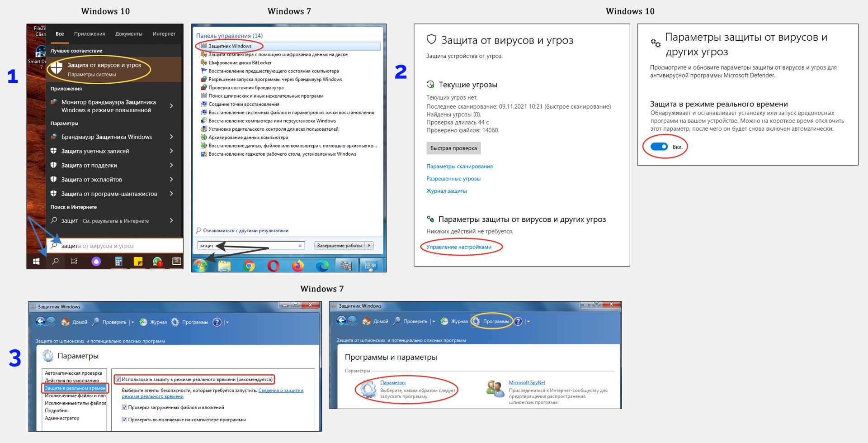Viewport: 868px width, 443px height.
Task: Open Chrome from Windows 7 taskbar
Action: tap(249, 266)
